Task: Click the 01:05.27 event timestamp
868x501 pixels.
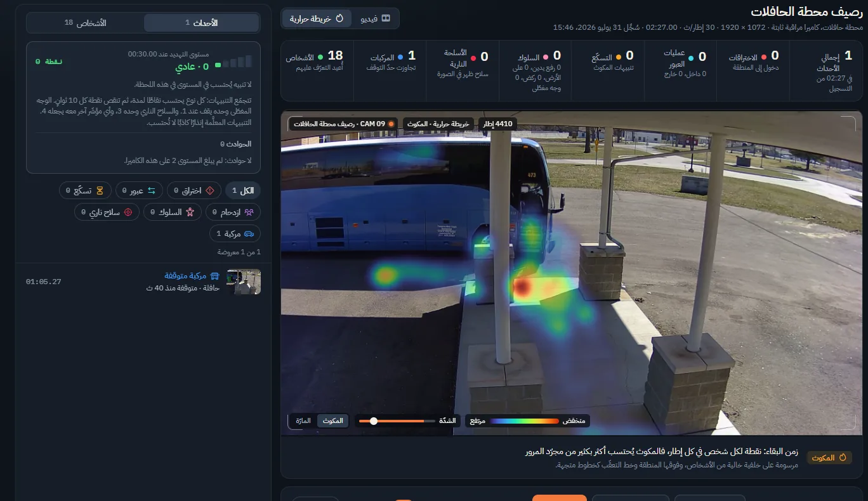Action: [x=44, y=282]
